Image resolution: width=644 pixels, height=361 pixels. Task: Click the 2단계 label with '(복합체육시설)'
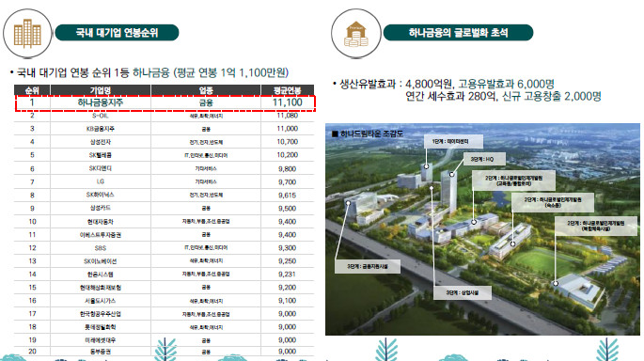point(596,226)
